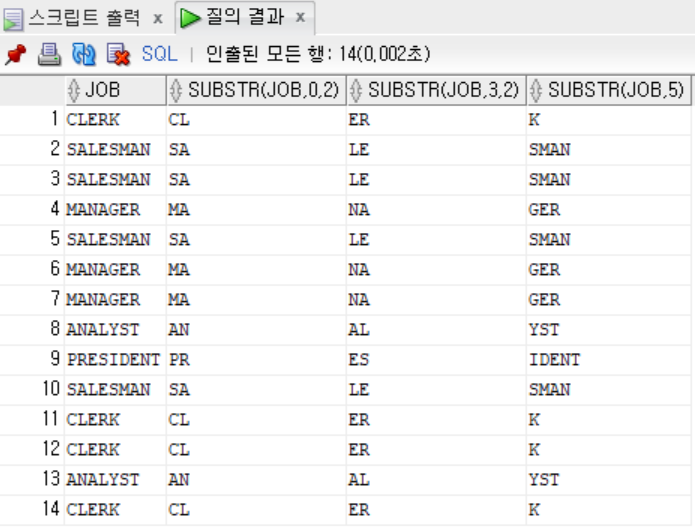The image size is (695, 532).
Task: Click sort arrows icon in SUBSTR(JOB,5) header
Action: pyautogui.click(x=536, y=90)
